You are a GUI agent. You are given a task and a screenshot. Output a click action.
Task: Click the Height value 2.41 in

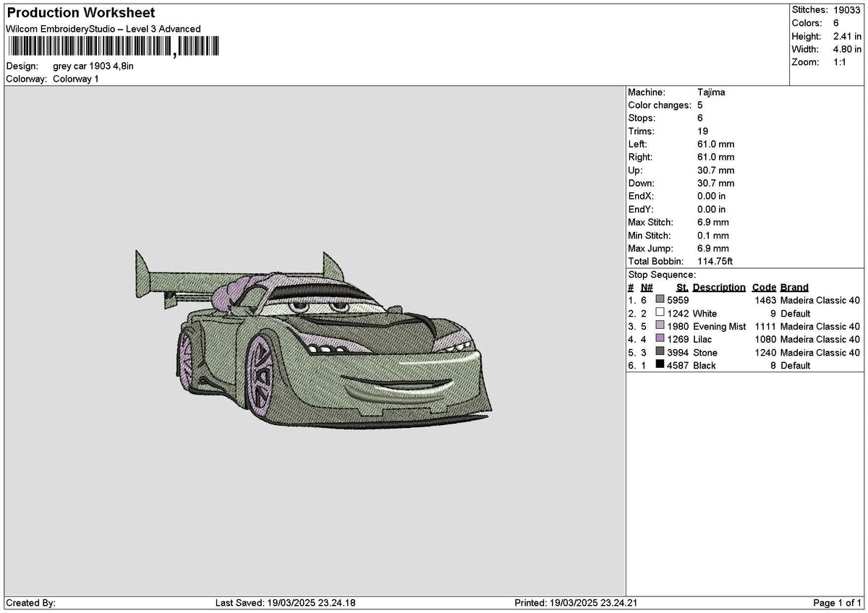click(847, 36)
